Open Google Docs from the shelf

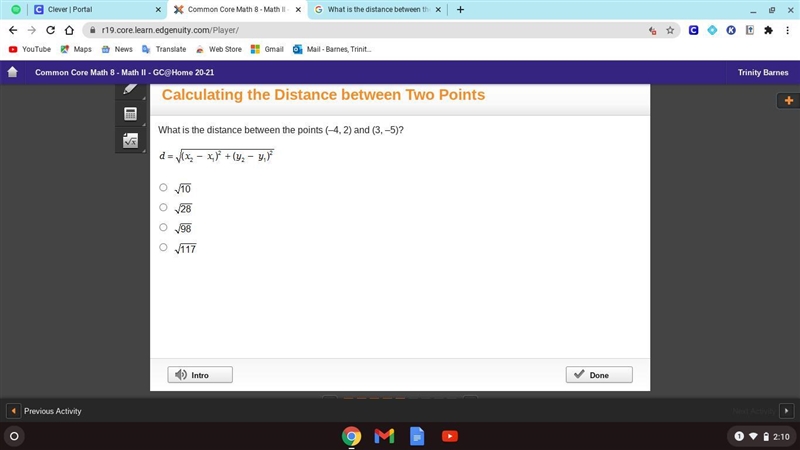(x=417, y=436)
